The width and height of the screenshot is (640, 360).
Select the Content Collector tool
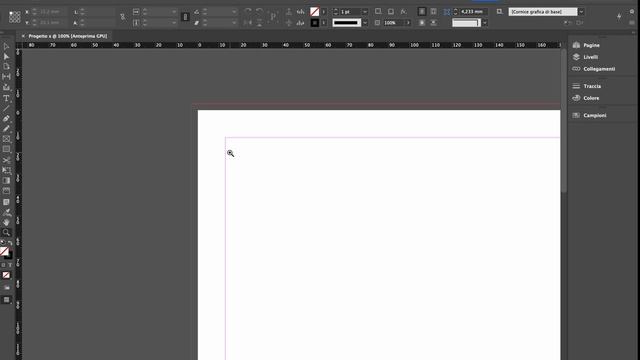(x=6, y=87)
